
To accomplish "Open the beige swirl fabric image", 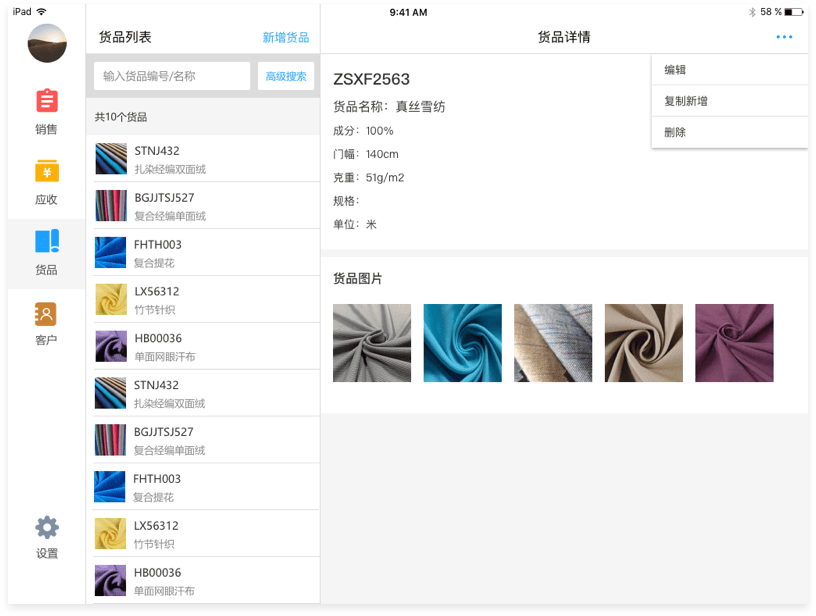I will pyautogui.click(x=643, y=343).
